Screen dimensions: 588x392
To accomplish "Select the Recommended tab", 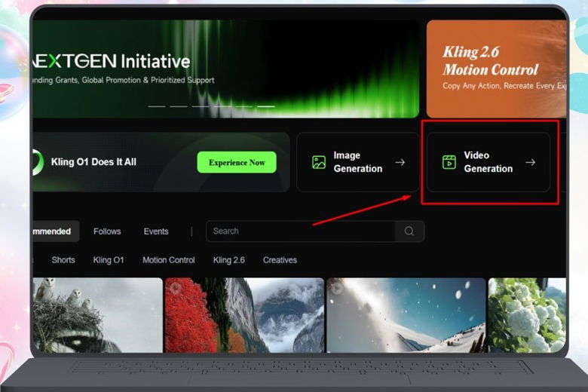I will (x=56, y=231).
